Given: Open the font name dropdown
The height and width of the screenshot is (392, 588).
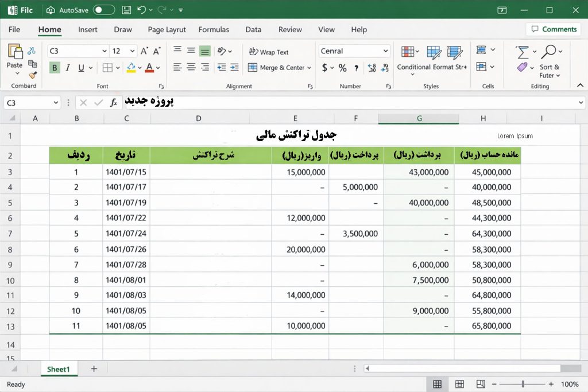Looking at the screenshot, I should point(105,51).
